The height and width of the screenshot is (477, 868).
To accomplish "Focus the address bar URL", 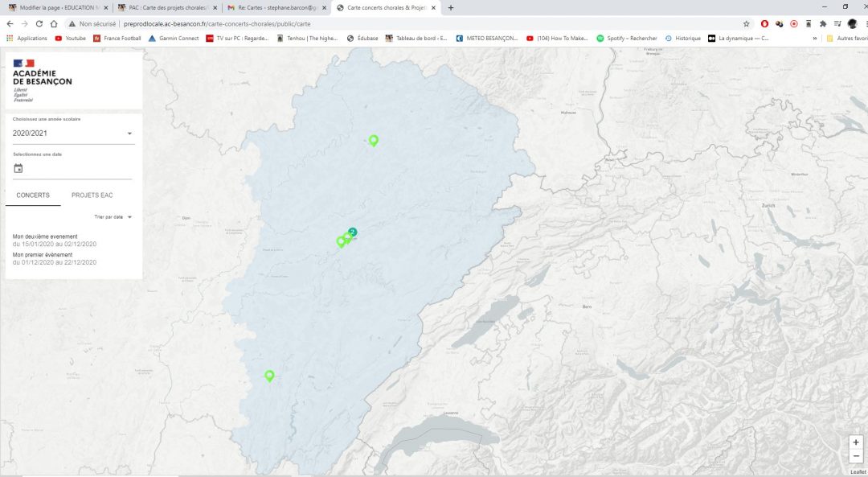I will point(217,24).
